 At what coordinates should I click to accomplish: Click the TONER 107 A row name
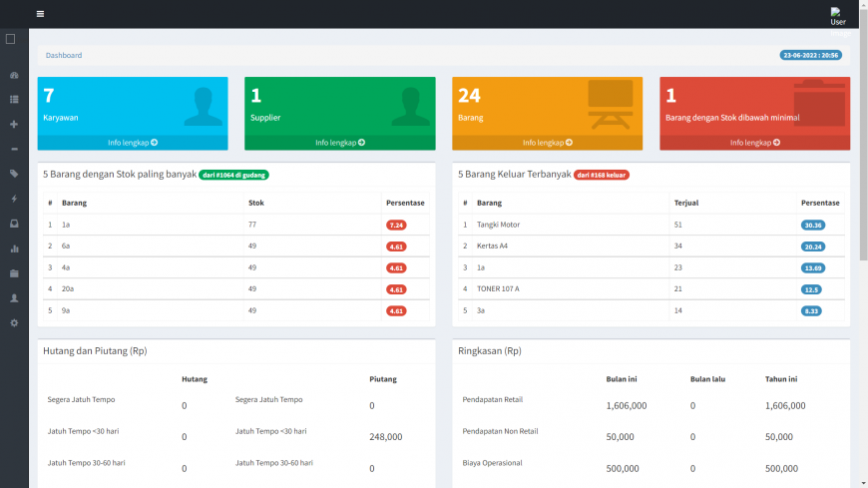pos(498,288)
